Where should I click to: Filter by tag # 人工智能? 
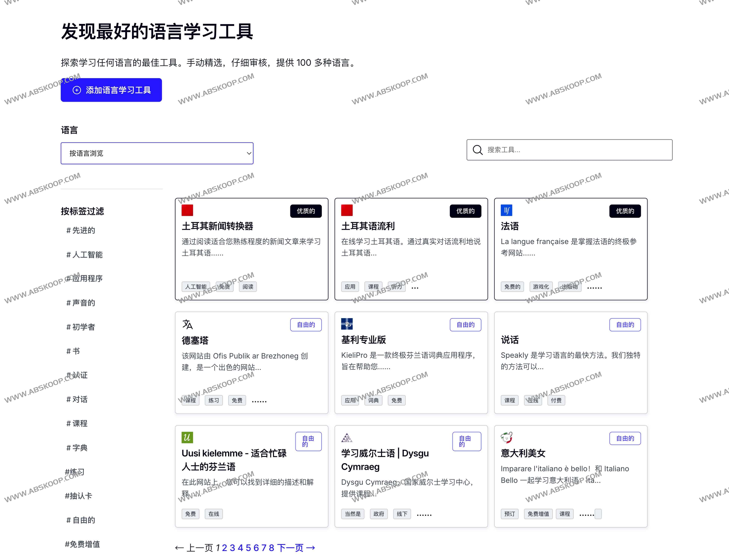pos(84,255)
